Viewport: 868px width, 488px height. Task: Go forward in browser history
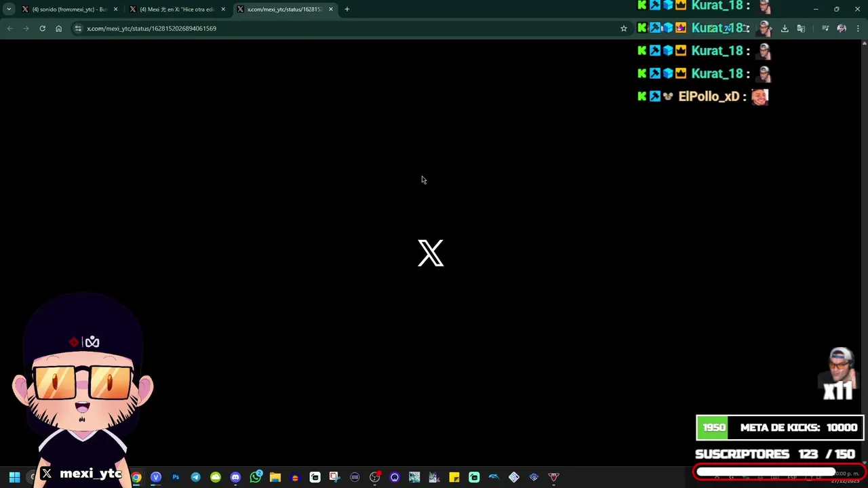pos(26,28)
